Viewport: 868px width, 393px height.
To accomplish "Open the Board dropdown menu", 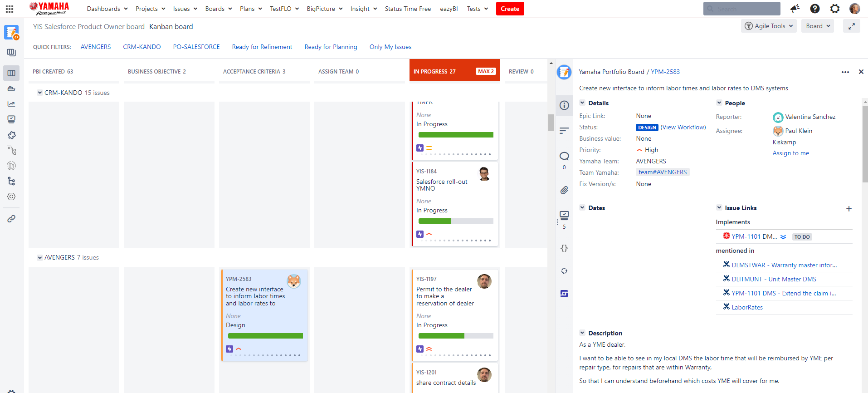I will pyautogui.click(x=818, y=26).
